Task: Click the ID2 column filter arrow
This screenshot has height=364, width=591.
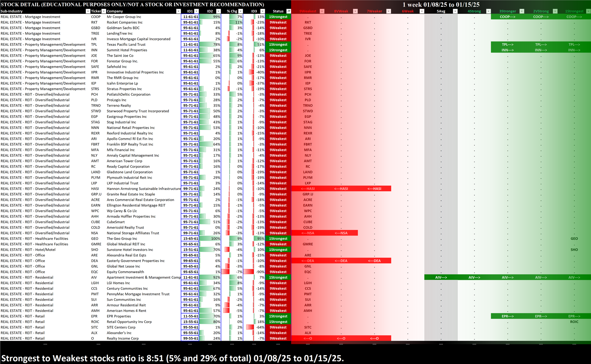Action: pyautogui.click(x=219, y=11)
